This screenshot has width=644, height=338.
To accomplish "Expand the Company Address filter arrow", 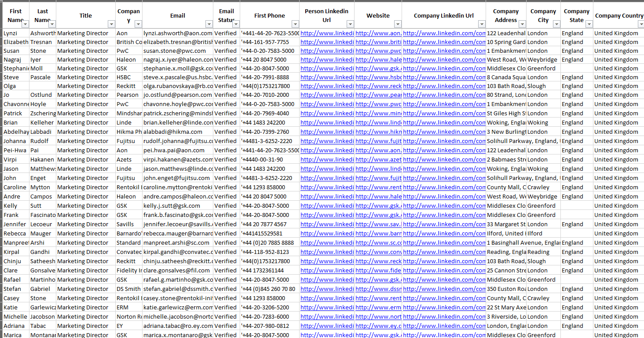I will 522,24.
